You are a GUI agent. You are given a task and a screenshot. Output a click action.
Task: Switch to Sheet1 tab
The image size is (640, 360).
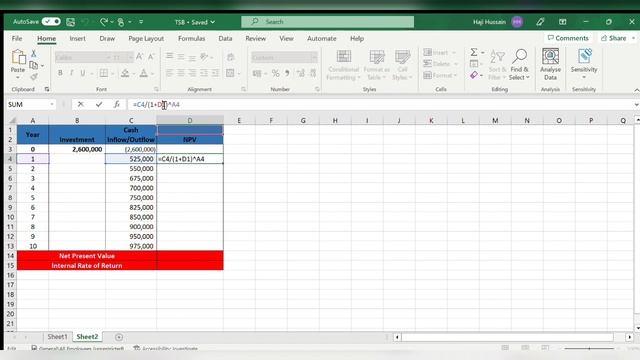pyautogui.click(x=57, y=337)
